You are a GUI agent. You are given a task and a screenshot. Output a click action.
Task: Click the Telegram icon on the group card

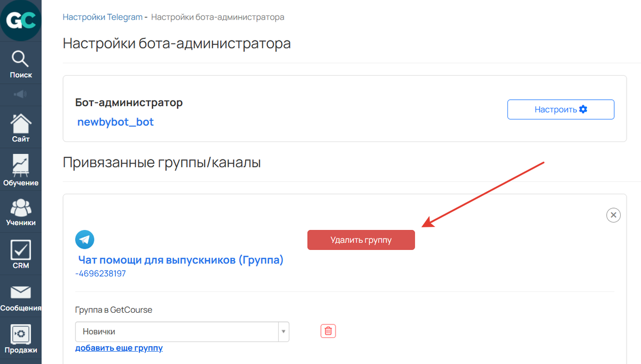tap(84, 240)
